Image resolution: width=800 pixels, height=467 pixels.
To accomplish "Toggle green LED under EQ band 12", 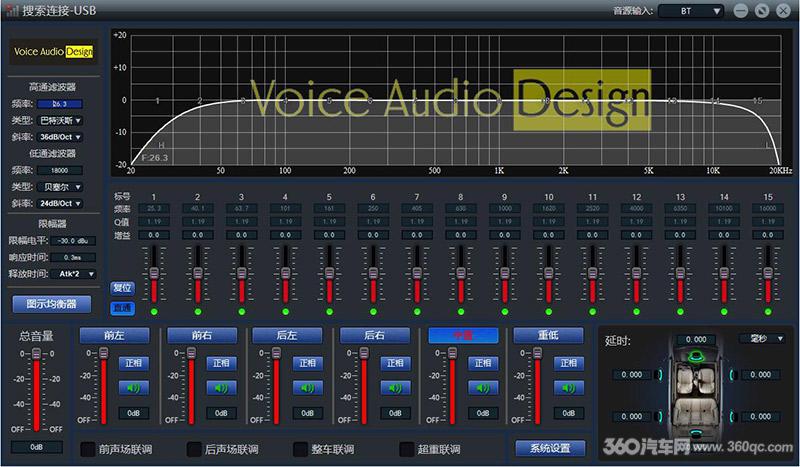I will (x=636, y=311).
